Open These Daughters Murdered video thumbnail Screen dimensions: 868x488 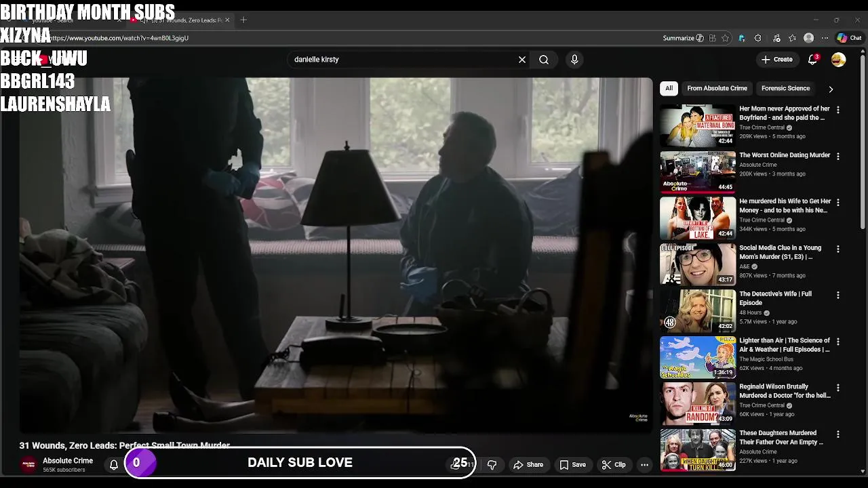[698, 450]
